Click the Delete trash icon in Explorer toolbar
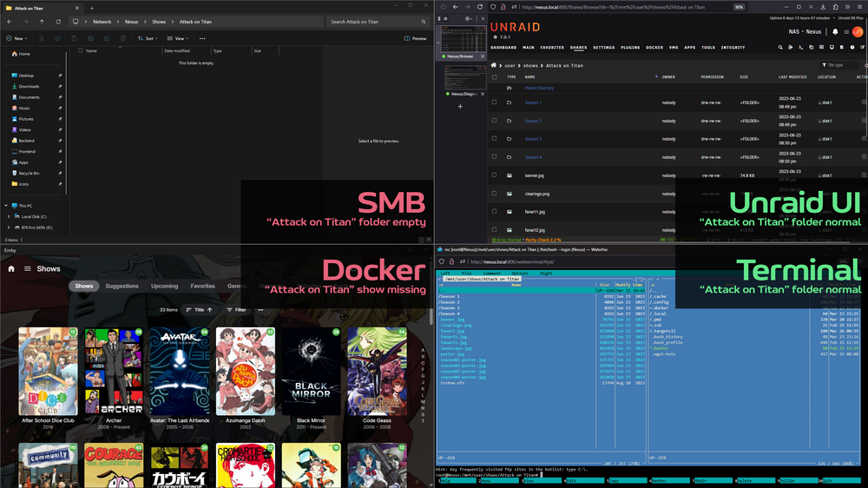 point(123,38)
